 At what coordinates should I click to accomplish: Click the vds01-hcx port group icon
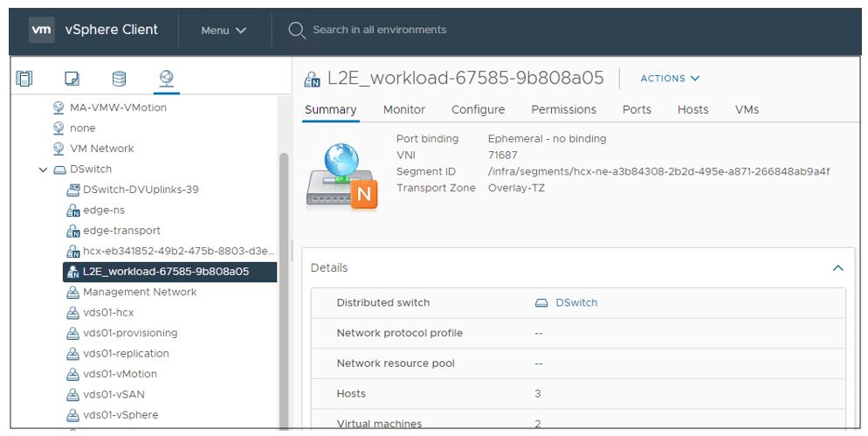(x=73, y=313)
